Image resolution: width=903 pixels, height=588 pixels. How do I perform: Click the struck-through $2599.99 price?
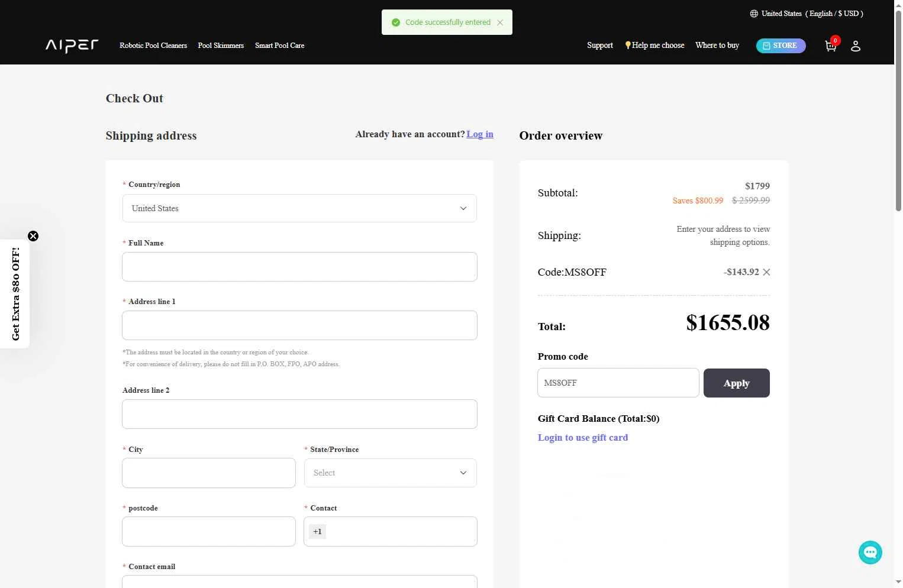click(x=751, y=201)
